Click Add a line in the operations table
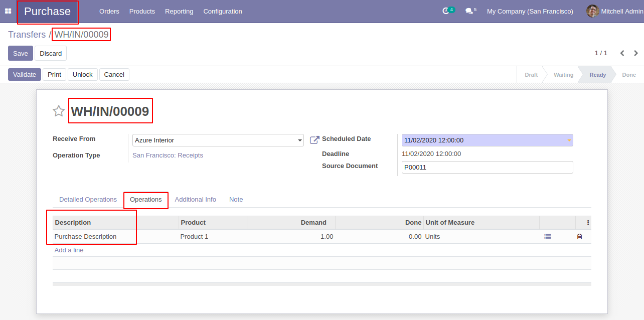644x320 pixels. tap(69, 250)
